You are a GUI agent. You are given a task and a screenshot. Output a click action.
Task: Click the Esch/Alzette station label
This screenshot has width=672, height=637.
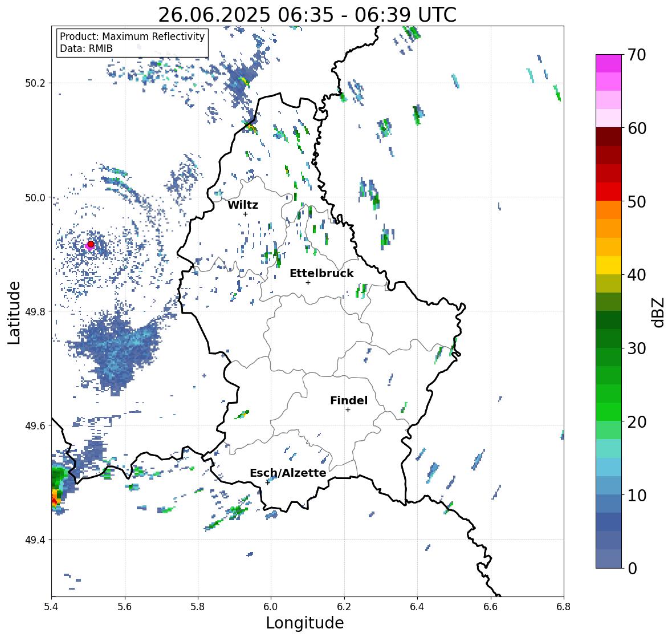(288, 473)
